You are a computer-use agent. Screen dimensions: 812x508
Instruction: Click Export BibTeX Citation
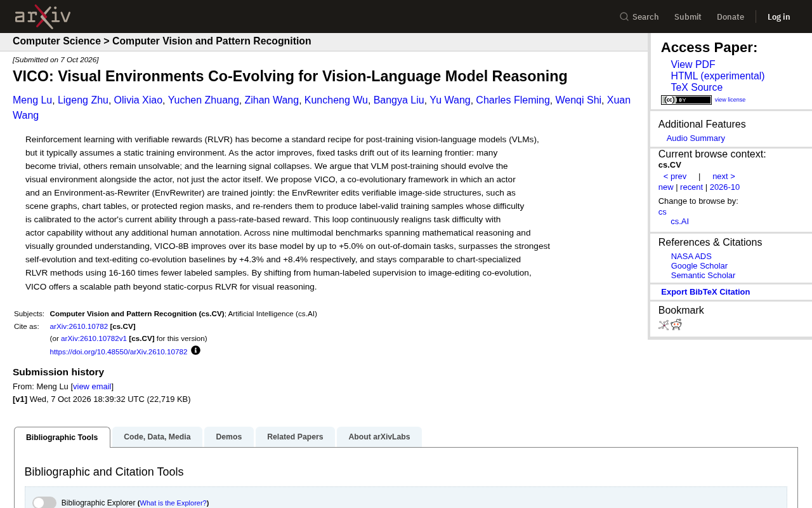click(705, 292)
